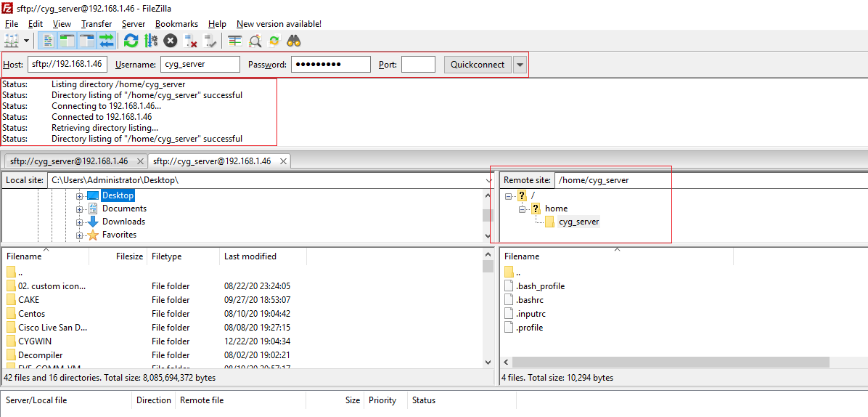Click the queue Server/Local file column header
The height and width of the screenshot is (417, 868).
(x=67, y=400)
